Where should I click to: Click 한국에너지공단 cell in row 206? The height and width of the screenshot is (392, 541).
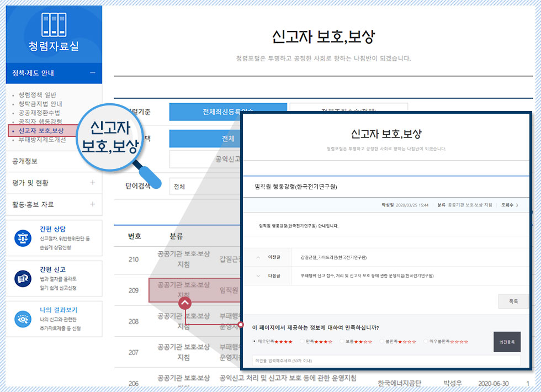tap(400, 383)
